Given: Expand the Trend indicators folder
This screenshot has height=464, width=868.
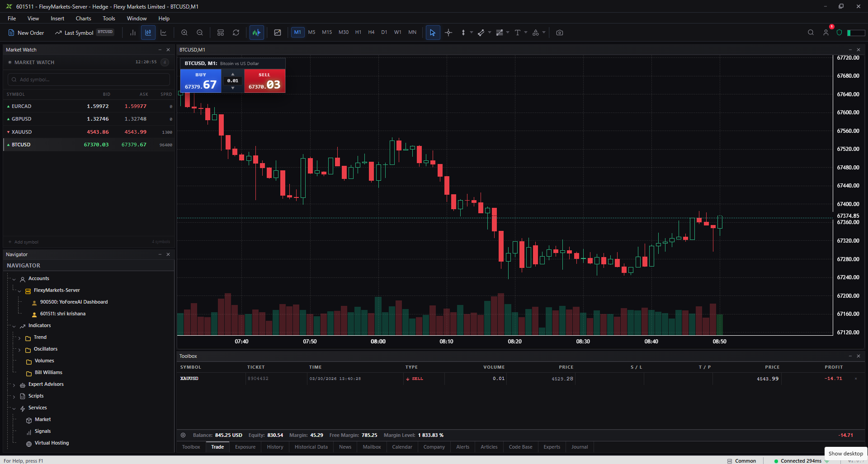Looking at the screenshot, I should (x=19, y=337).
